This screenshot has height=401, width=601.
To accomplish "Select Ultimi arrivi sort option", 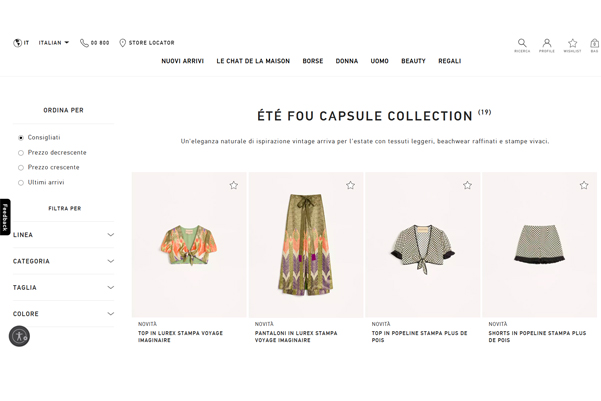I will (x=21, y=183).
